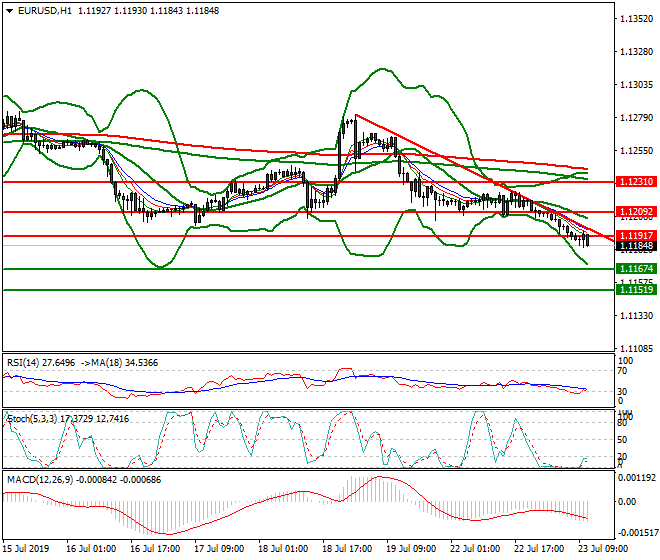This screenshot has width=660, height=560.
Task: Click the current price label 1.11848
Action: click(x=636, y=246)
